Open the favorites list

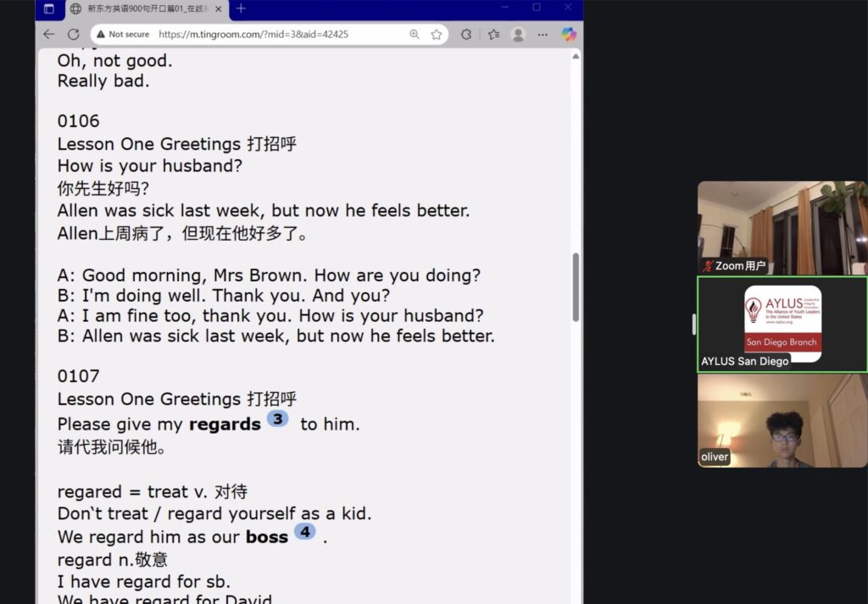(x=493, y=35)
